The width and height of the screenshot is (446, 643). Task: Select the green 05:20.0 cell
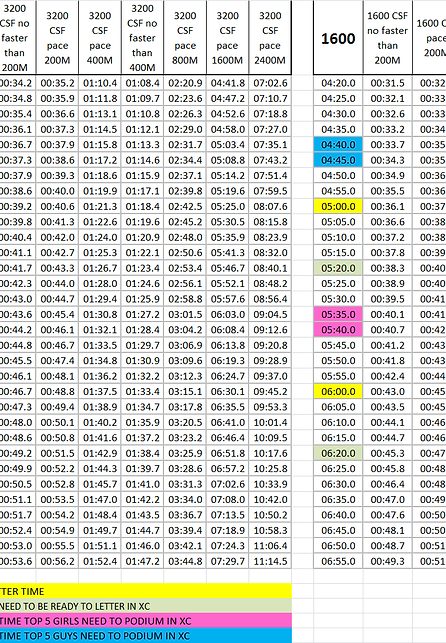pyautogui.click(x=338, y=268)
